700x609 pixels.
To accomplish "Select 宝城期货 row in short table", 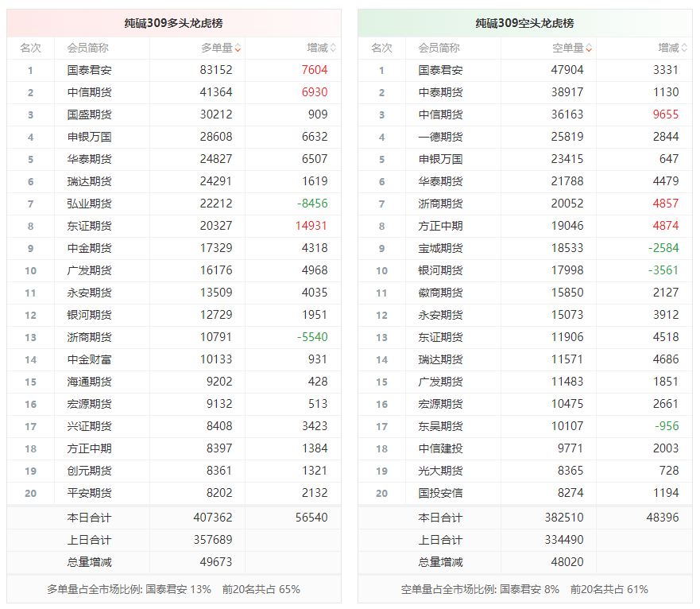I will point(440,248).
